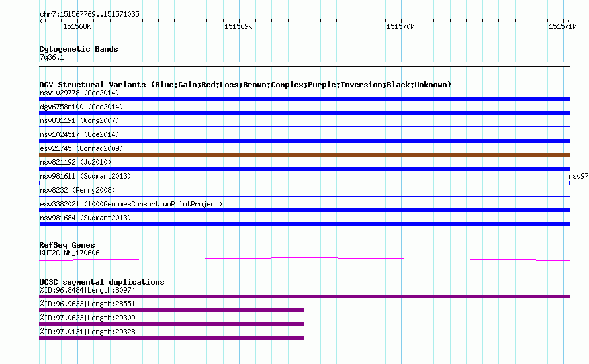This screenshot has width=589, height=364.
Task: Click the truncated nsv97 label at right edge
Action: (x=578, y=176)
